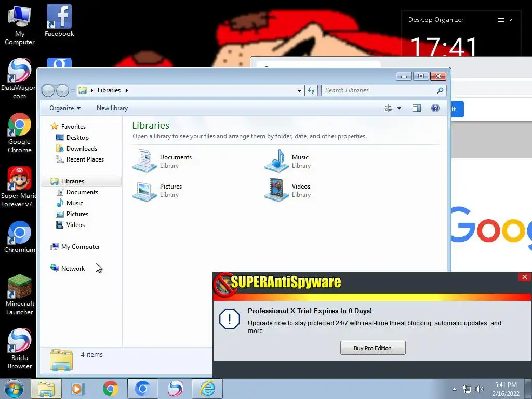Click Buy Pro Edition button

[x=373, y=348]
